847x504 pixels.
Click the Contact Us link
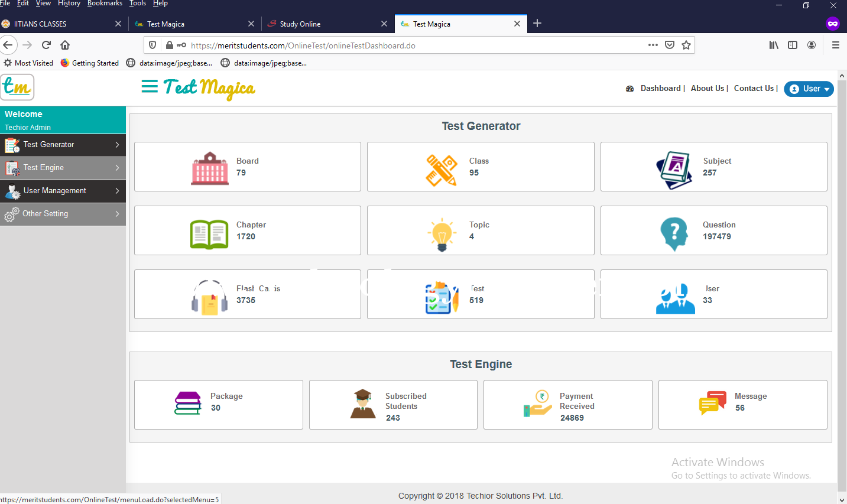754,89
